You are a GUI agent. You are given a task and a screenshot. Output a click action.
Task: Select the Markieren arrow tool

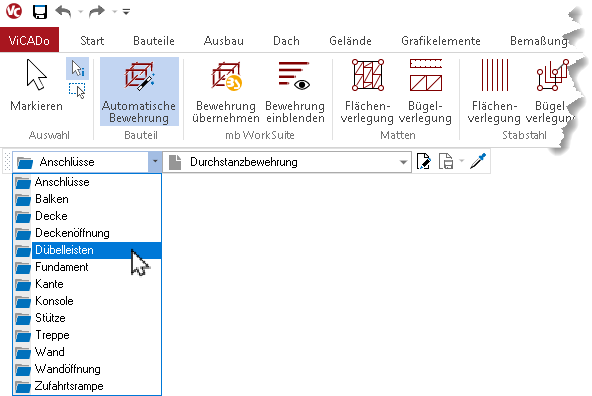tap(36, 85)
